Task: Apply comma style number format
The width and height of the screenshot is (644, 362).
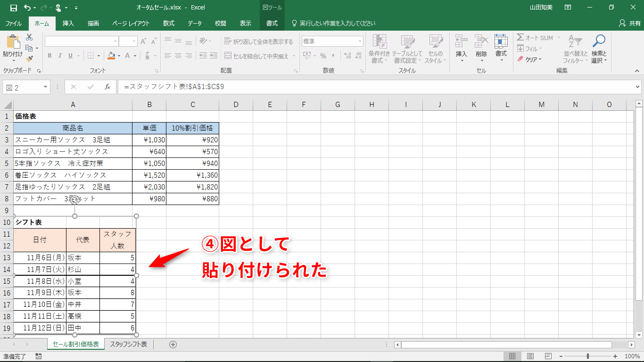Action: point(334,56)
